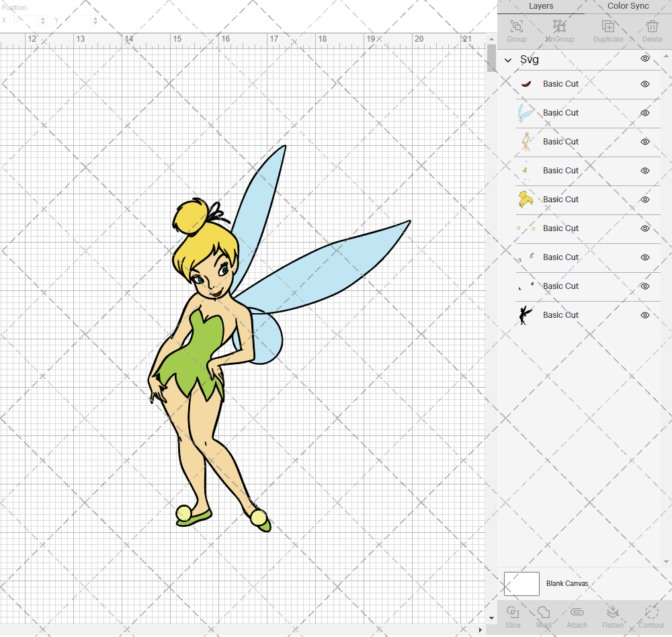Select the teal eye dots layer thumbnail
672x637 pixels.
526,286
